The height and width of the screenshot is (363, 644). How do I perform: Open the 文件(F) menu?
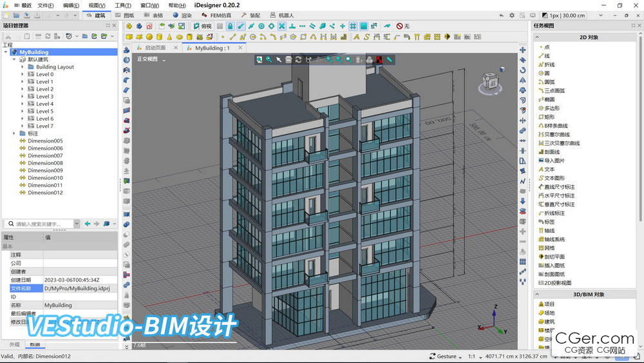tap(46, 5)
